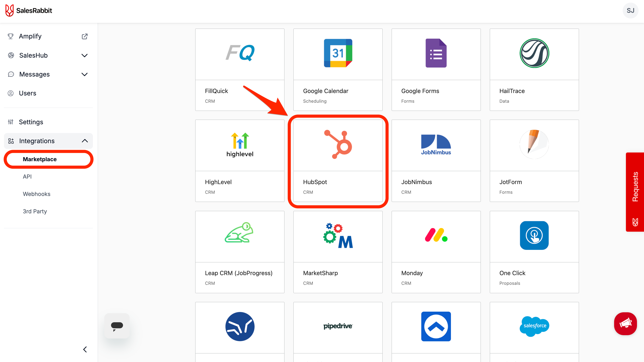
Task: Click the Google Calendar logo icon
Action: pos(338,53)
